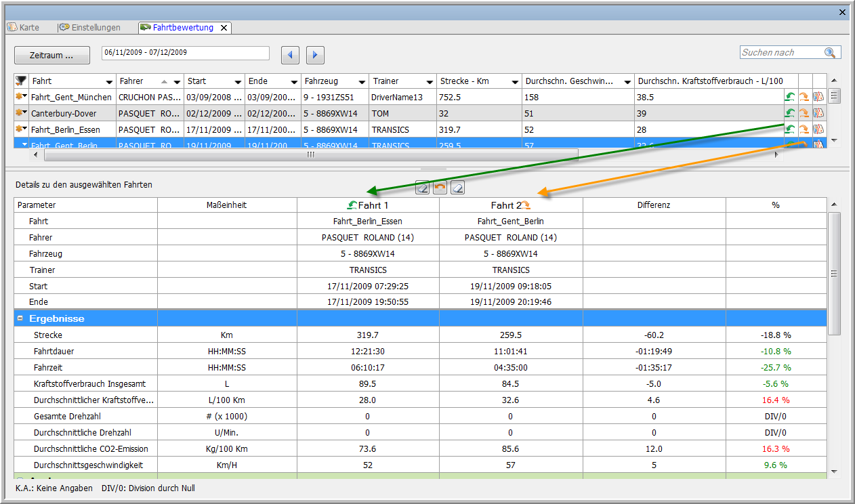Go to next period with right arrow
This screenshot has width=855, height=504.
(315, 55)
